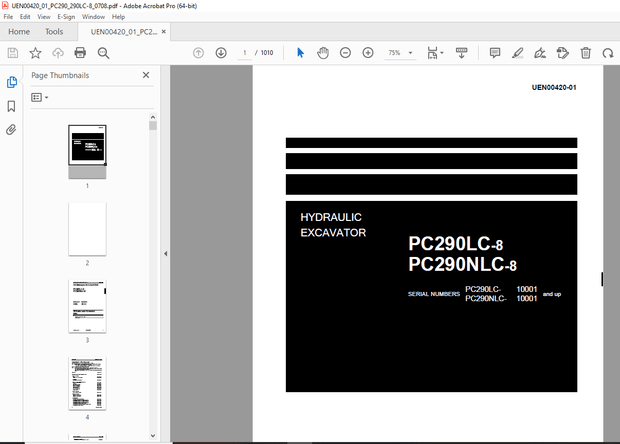Activate the Hand pan tool
Image resolution: width=620 pixels, height=444 pixels.
(323, 53)
